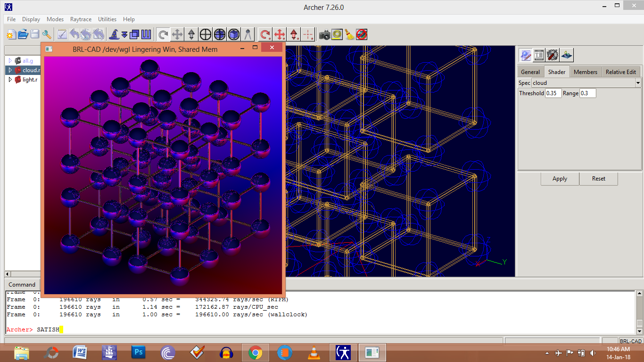Open the Help menu

[129, 19]
